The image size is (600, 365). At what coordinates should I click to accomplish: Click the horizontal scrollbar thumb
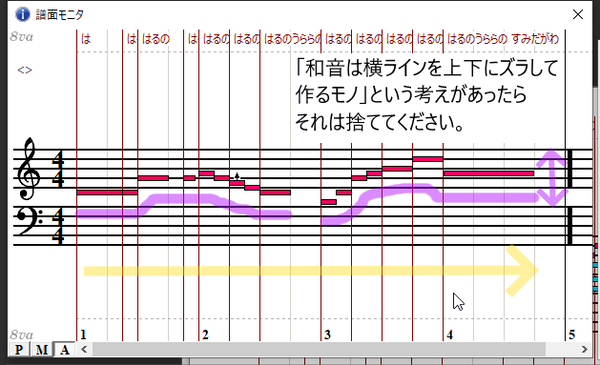(319, 349)
